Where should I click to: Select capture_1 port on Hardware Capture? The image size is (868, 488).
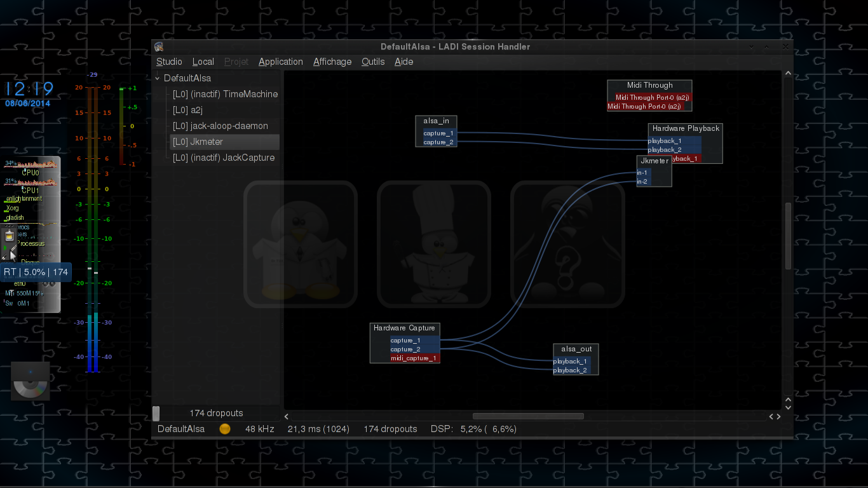point(415,341)
